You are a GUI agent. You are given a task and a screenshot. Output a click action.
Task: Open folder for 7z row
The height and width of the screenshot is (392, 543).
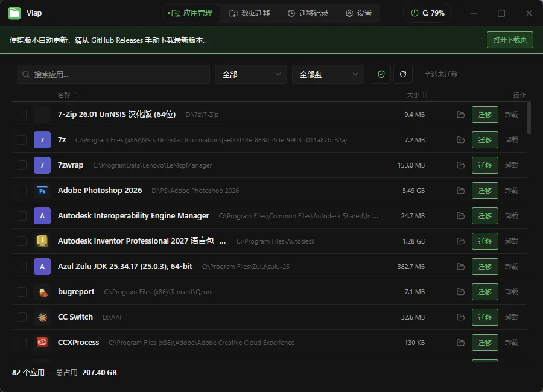[460, 140]
